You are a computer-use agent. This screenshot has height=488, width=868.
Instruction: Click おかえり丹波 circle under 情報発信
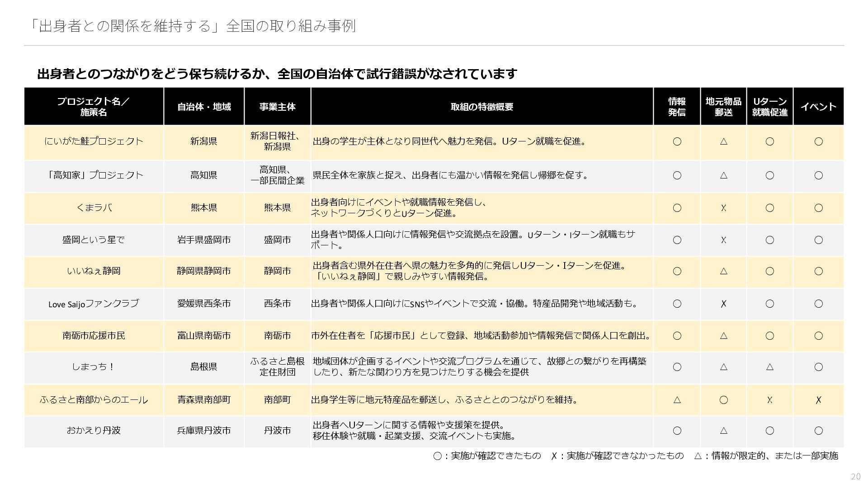coord(677,431)
